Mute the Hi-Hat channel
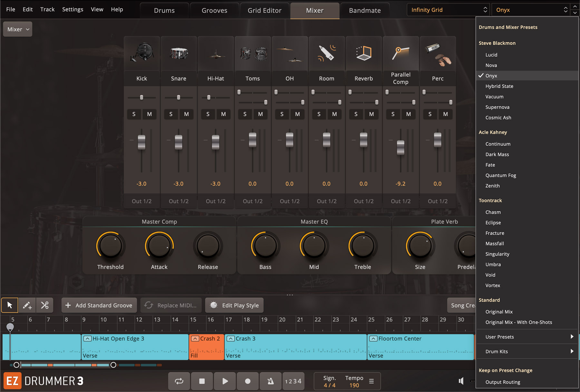 pyautogui.click(x=223, y=114)
